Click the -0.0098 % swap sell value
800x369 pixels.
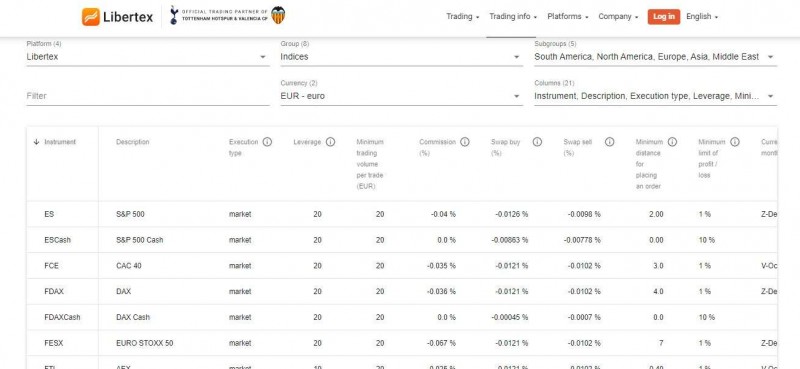point(584,214)
